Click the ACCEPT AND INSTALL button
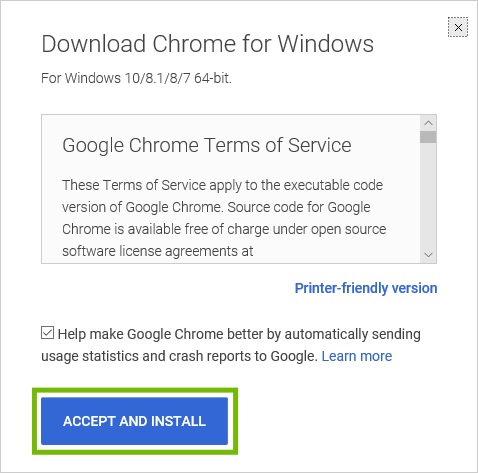The image size is (478, 473). pyautogui.click(x=134, y=421)
